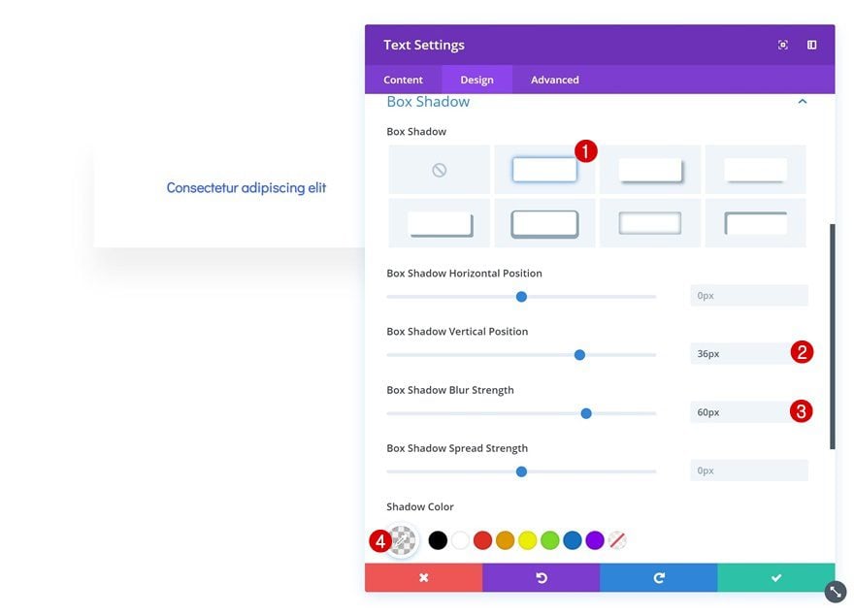This screenshot has width=854, height=616.
Task: Collapse the Box Shadow section chevron
Action: click(803, 102)
